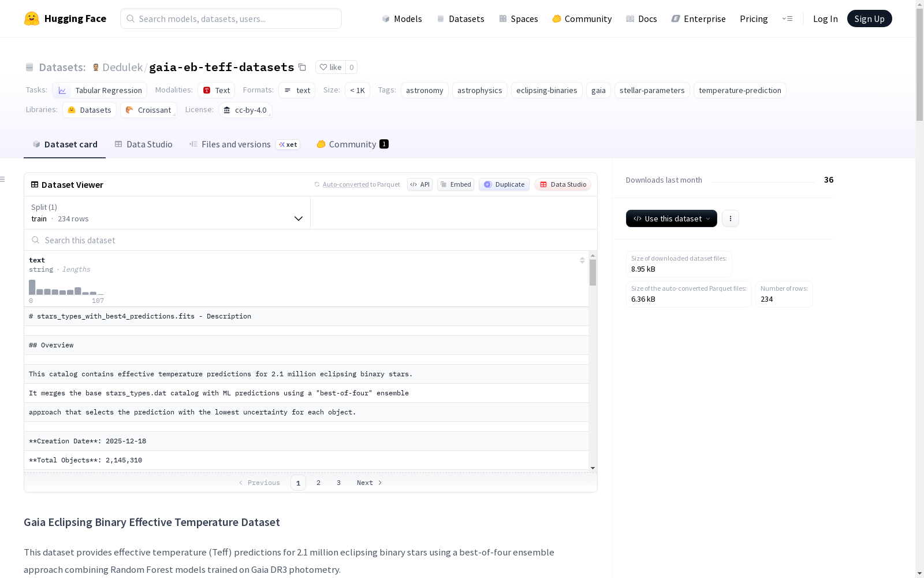This screenshot has height=578, width=924.
Task: Focus the Search this dataset field
Action: tap(311, 240)
